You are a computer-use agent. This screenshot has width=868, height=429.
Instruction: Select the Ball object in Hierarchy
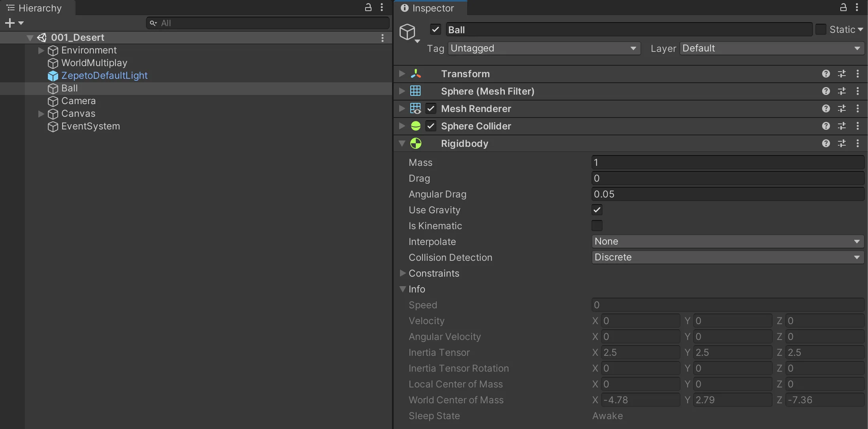(70, 88)
